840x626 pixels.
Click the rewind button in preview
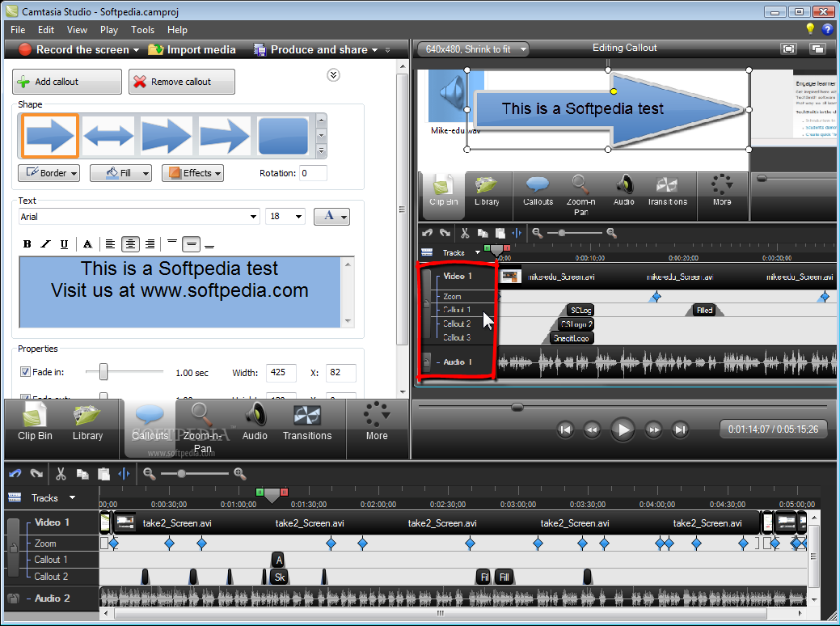(592, 429)
